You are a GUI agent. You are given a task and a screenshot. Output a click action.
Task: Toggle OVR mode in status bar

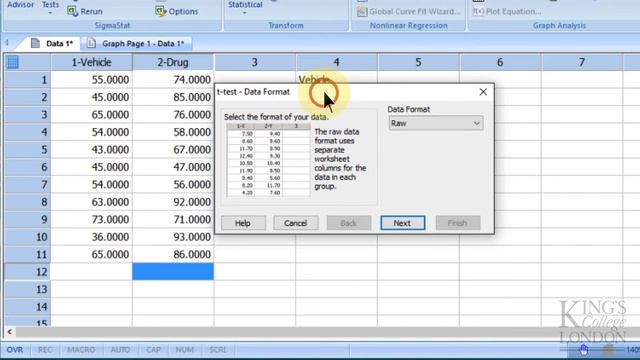(15, 350)
